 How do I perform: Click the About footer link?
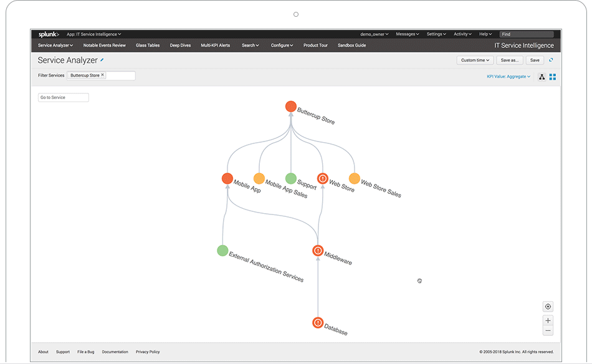(x=43, y=352)
